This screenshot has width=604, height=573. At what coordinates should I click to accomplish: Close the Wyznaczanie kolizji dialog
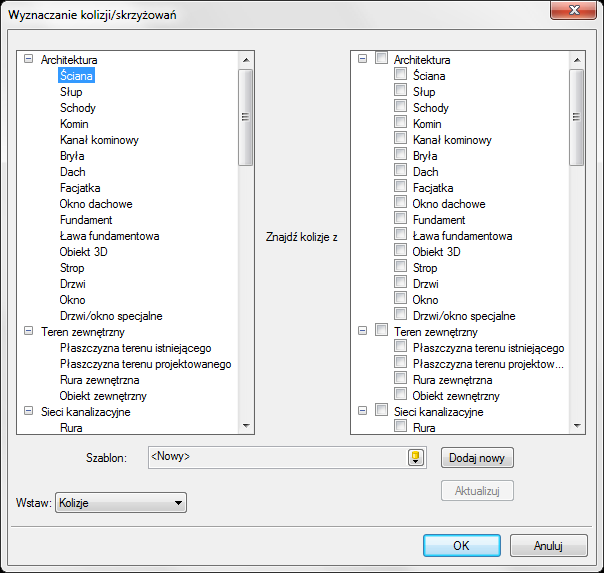tap(574, 10)
